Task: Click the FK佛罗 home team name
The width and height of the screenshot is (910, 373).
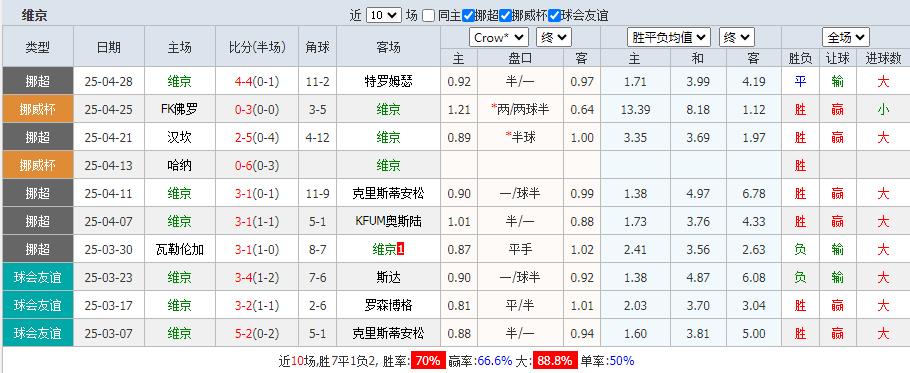Action: click(x=179, y=109)
